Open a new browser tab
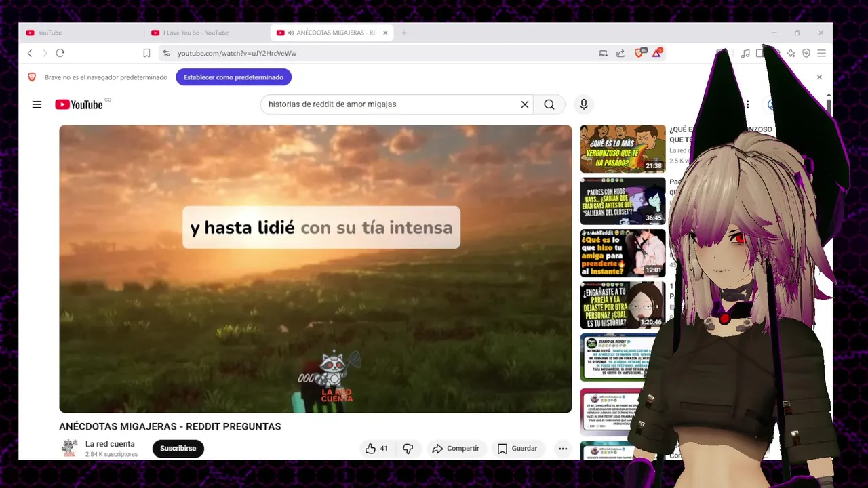 click(404, 33)
